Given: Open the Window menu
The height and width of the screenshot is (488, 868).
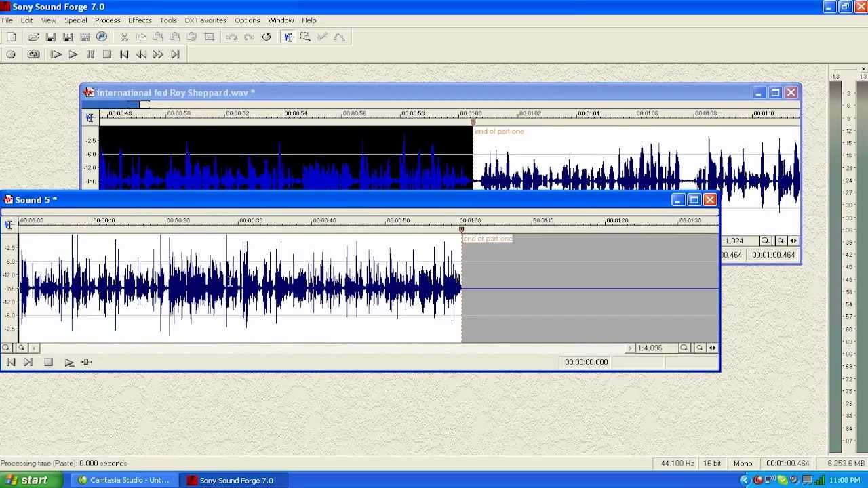Looking at the screenshot, I should click(281, 20).
